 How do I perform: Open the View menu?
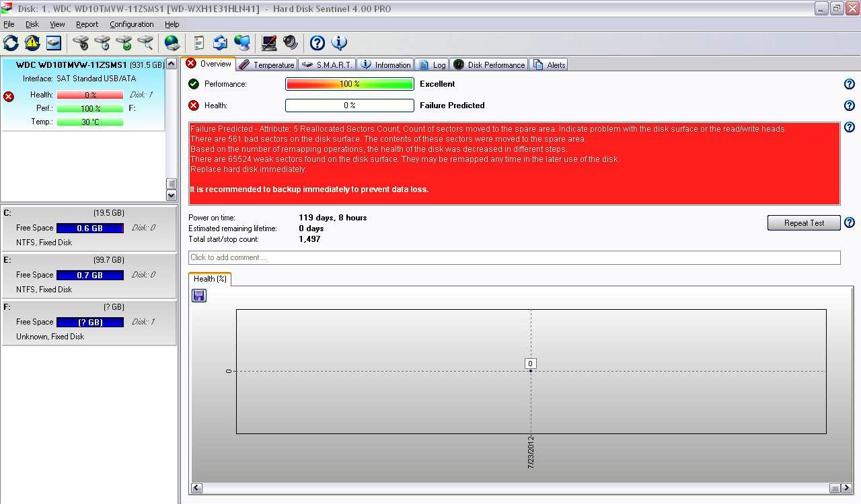[x=57, y=24]
